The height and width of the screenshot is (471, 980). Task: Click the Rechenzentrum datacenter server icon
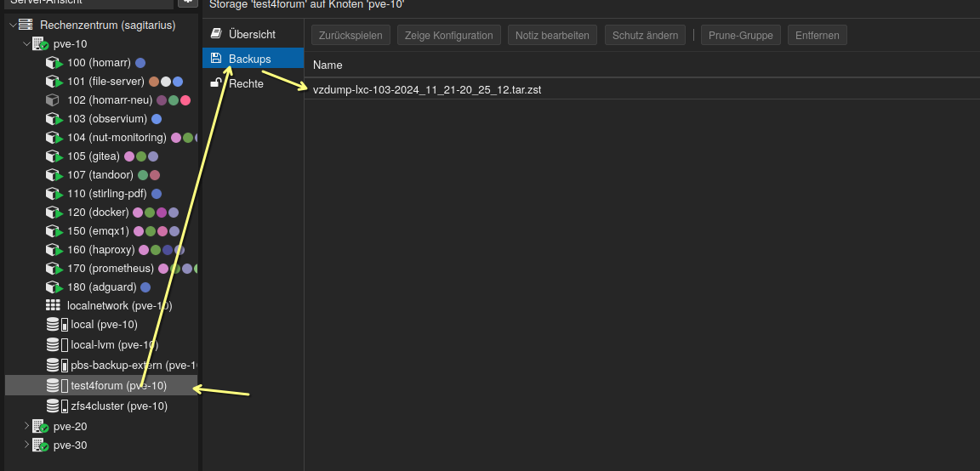coord(26,25)
